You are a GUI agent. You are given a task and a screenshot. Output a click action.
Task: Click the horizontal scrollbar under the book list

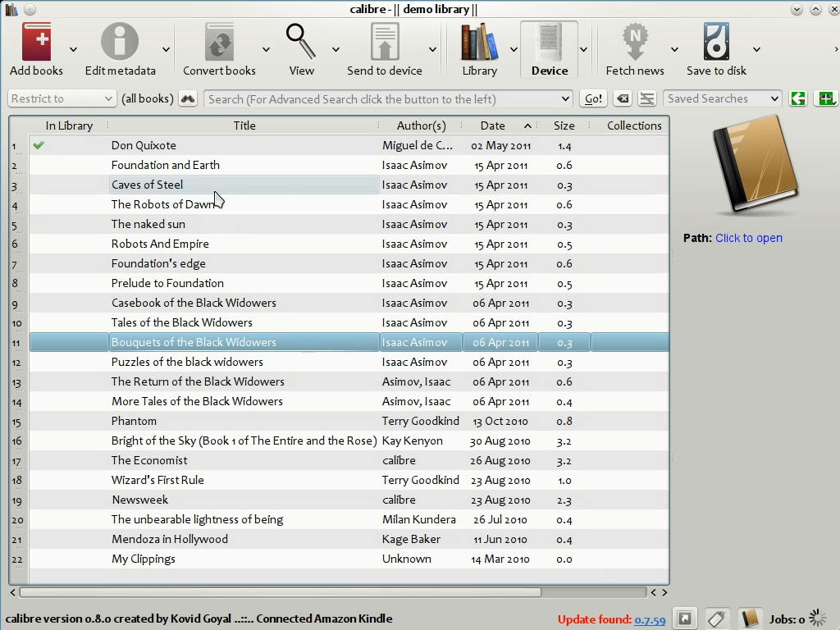[x=279, y=592]
